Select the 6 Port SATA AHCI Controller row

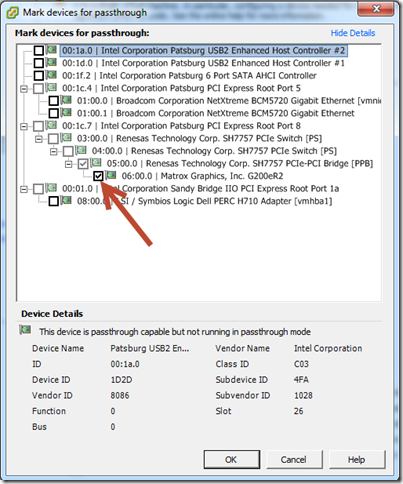click(189, 76)
